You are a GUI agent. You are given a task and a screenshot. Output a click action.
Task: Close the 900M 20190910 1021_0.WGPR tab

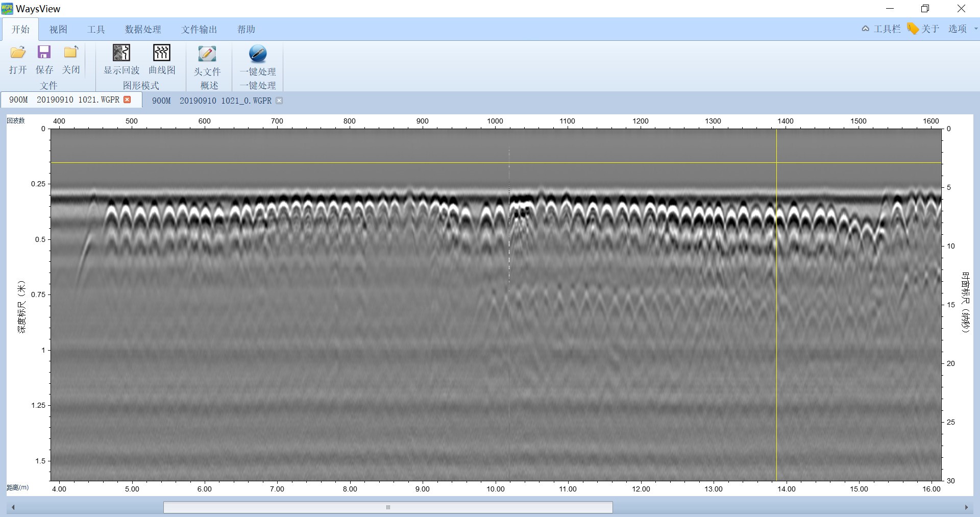[x=279, y=101]
